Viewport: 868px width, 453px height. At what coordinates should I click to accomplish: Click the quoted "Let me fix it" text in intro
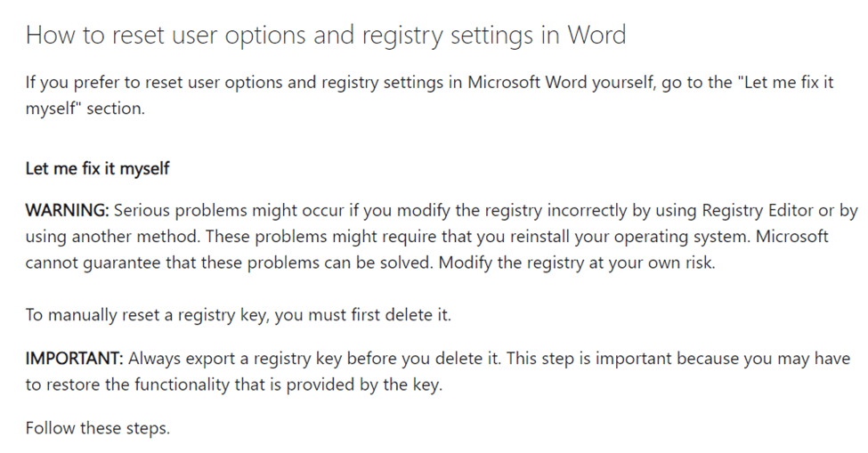click(x=786, y=82)
